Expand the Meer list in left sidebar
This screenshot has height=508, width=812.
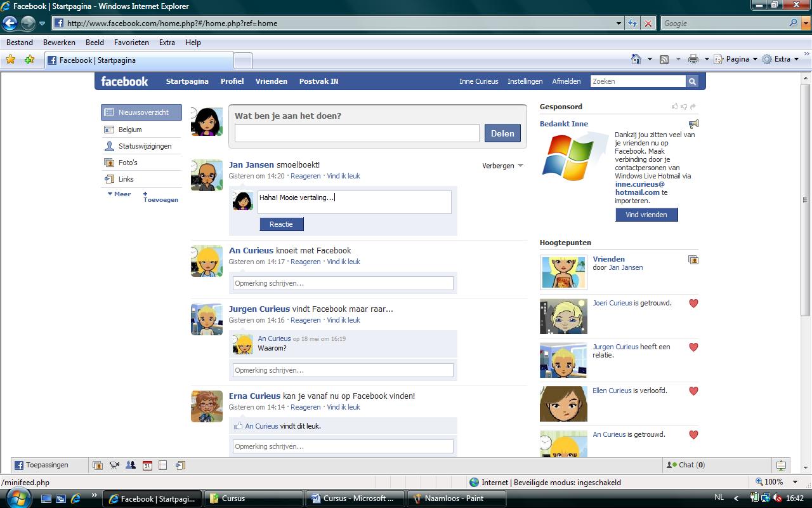click(x=119, y=194)
